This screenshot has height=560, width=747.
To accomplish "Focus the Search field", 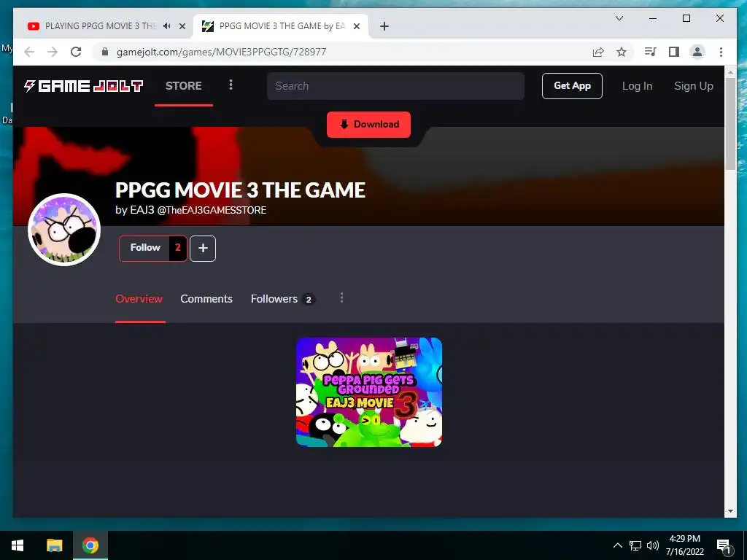I will (395, 86).
